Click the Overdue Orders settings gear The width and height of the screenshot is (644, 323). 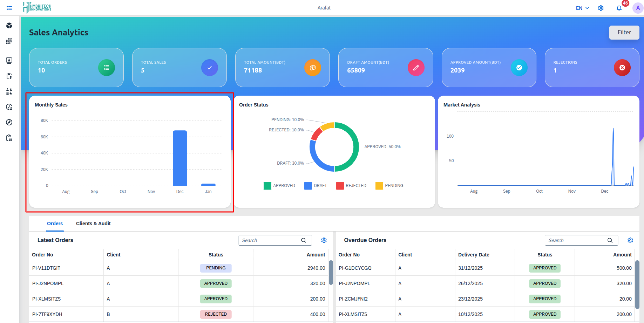tap(630, 240)
